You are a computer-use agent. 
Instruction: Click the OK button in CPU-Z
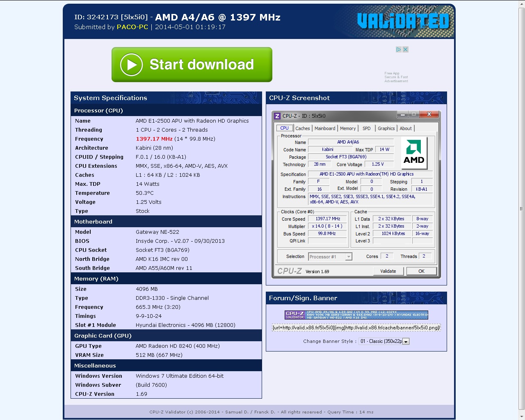[x=421, y=271]
